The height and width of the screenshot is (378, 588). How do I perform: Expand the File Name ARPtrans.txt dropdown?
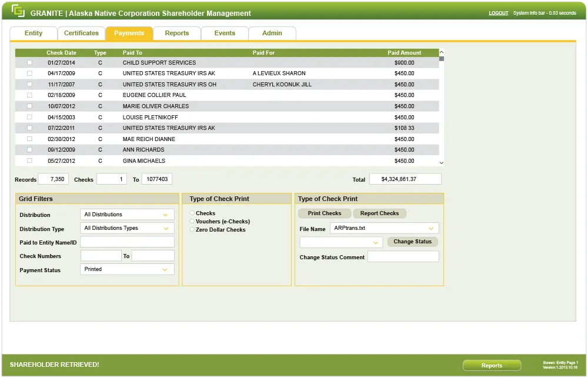pyautogui.click(x=383, y=228)
